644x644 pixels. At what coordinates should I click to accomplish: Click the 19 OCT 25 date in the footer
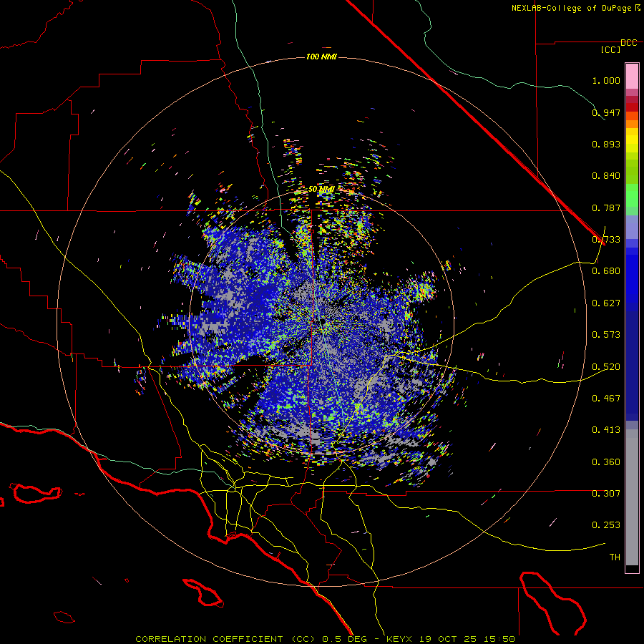448,639
